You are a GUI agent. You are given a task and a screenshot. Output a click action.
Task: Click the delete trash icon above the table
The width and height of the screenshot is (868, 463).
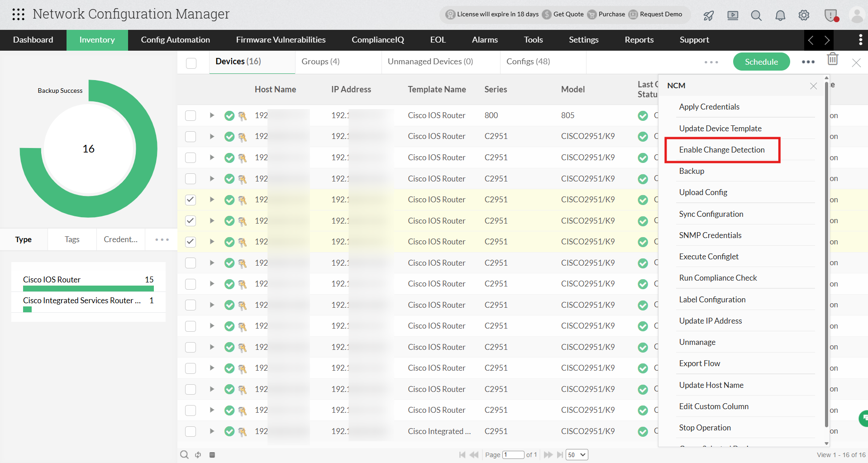(x=832, y=59)
